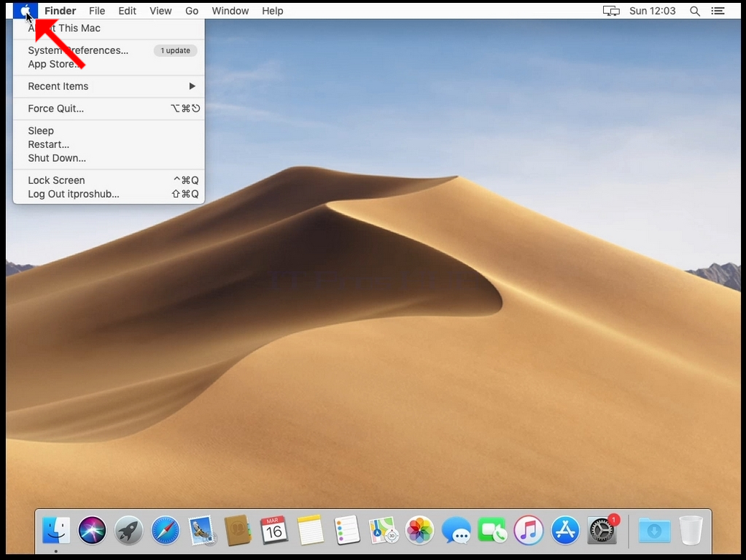
Task: Choose Restart… from the menu
Action: click(x=109, y=144)
